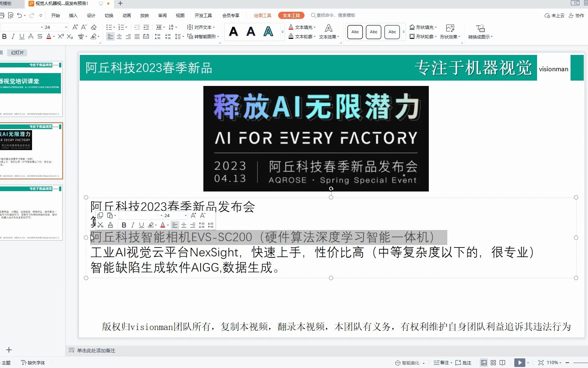
Task: Right align text in ribbon
Action: click(128, 36)
